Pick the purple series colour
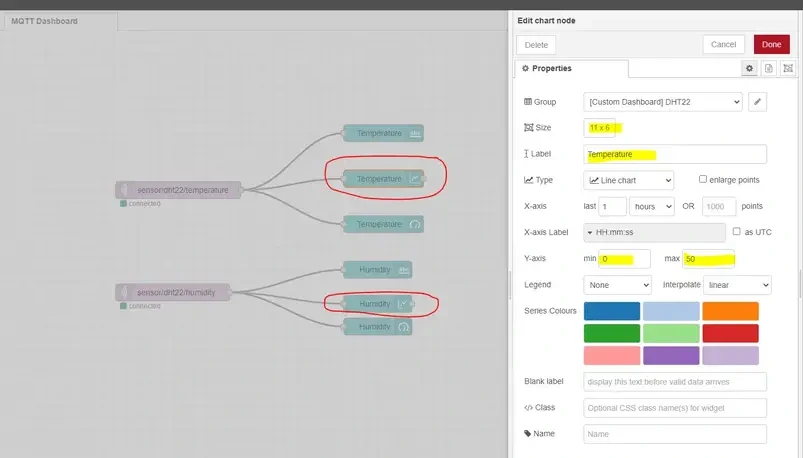The image size is (803, 458). pos(671,356)
